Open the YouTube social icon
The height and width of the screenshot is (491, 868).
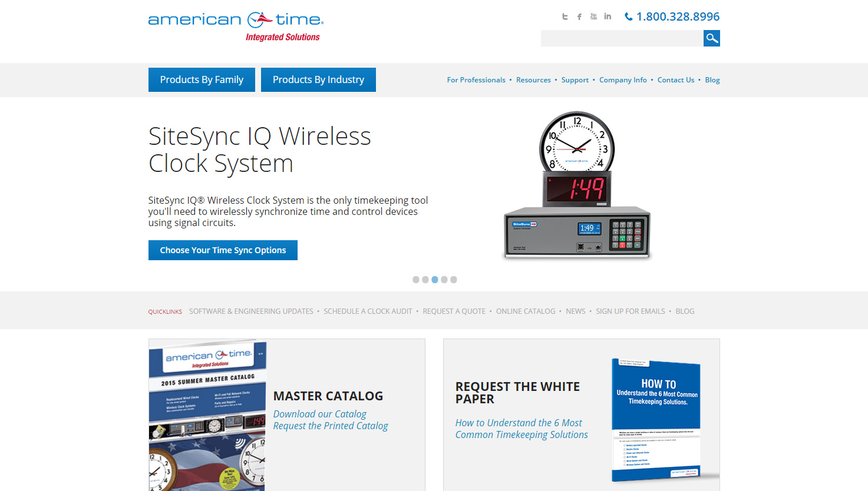click(x=593, y=16)
